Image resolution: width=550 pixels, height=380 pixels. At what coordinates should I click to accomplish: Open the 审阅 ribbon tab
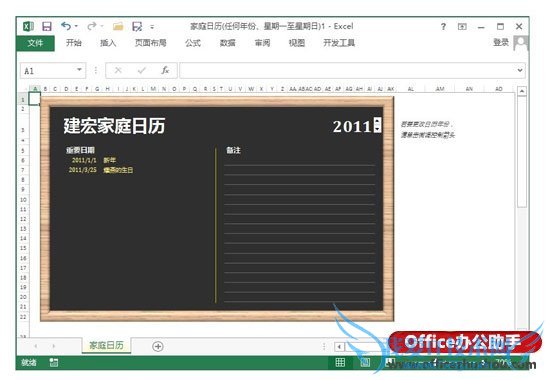262,43
